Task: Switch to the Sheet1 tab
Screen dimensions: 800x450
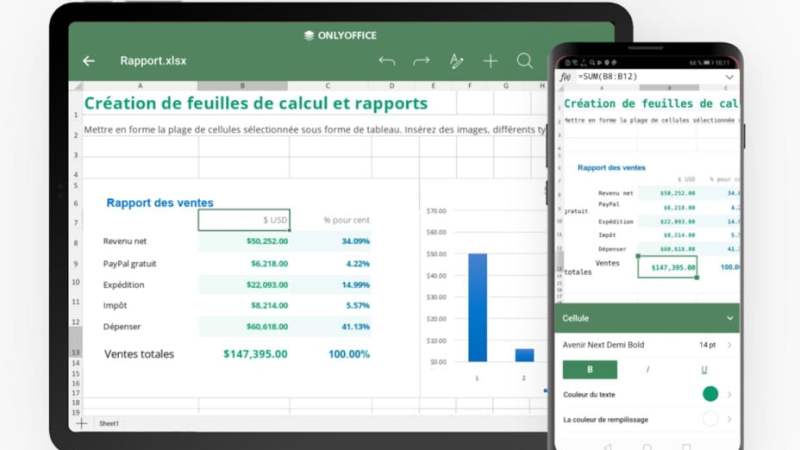Action: [109, 423]
